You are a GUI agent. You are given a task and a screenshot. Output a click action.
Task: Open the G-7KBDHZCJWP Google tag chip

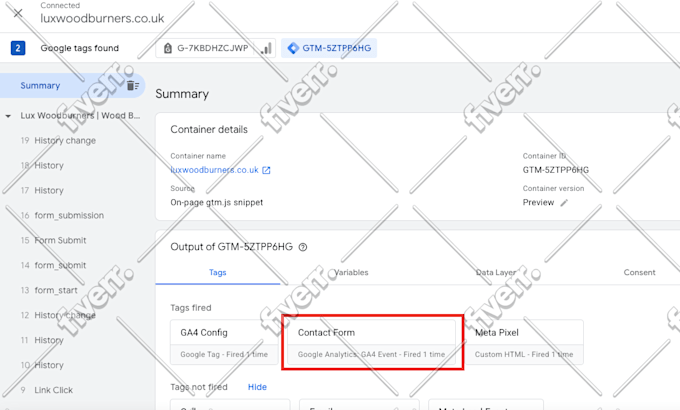pyautogui.click(x=216, y=48)
